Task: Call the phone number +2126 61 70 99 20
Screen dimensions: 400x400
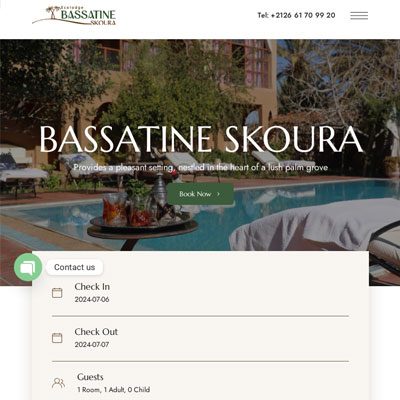Action: point(296,15)
